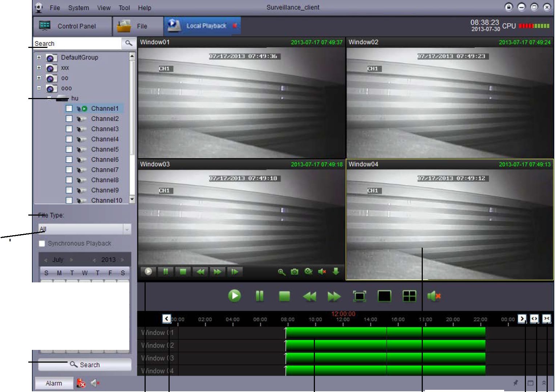The image size is (555, 392).
Task: Click the download arrow icon in Window03
Action: [336, 271]
